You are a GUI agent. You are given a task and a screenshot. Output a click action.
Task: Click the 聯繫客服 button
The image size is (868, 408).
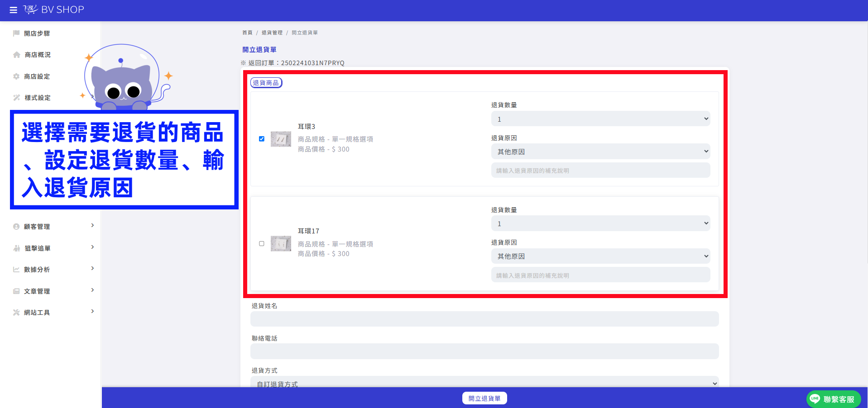834,399
